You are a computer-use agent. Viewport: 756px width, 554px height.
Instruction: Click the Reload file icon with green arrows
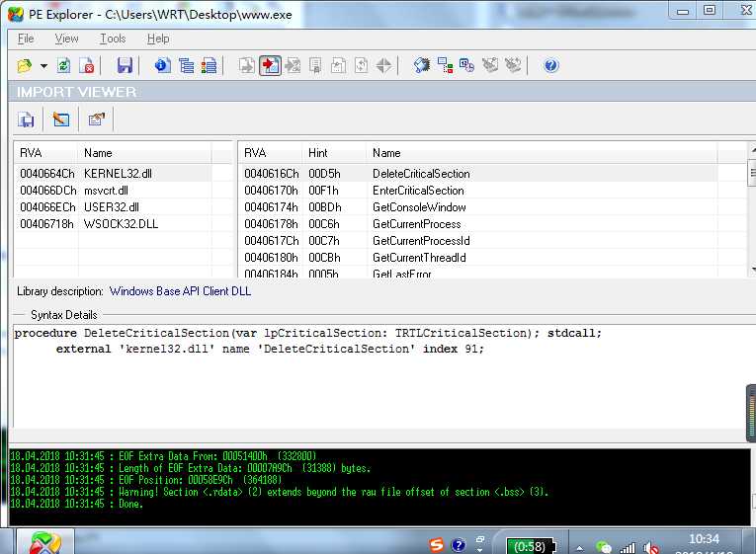point(63,65)
